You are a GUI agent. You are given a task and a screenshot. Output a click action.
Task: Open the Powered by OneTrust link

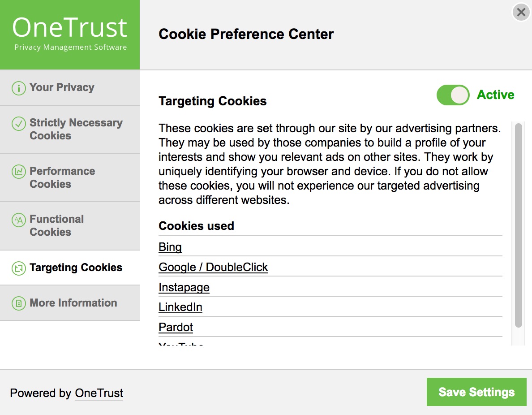[99, 393]
